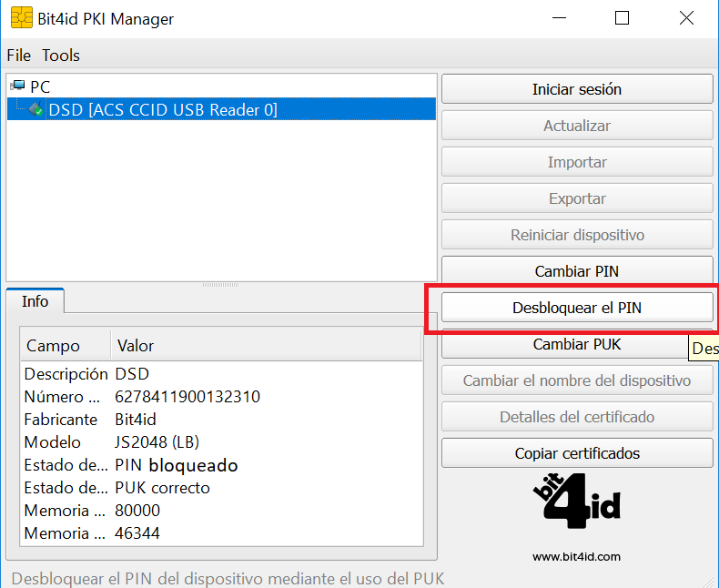Click the Importar button

pos(577,162)
